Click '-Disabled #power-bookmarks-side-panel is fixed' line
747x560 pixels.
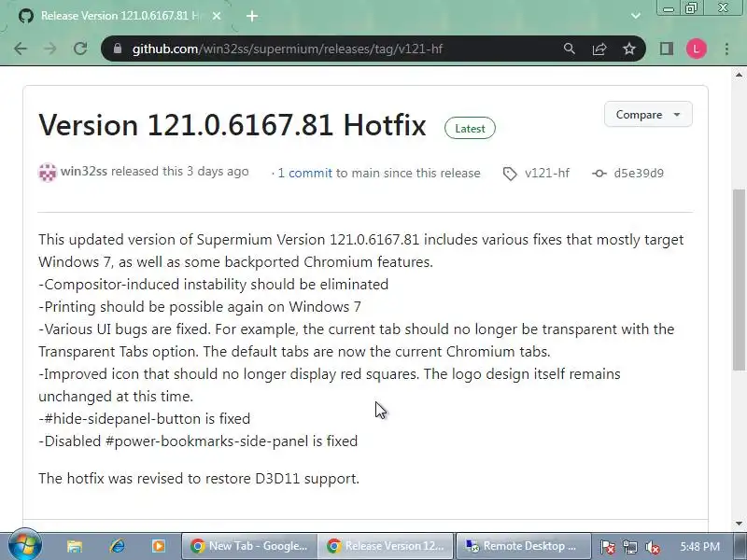coord(198,441)
